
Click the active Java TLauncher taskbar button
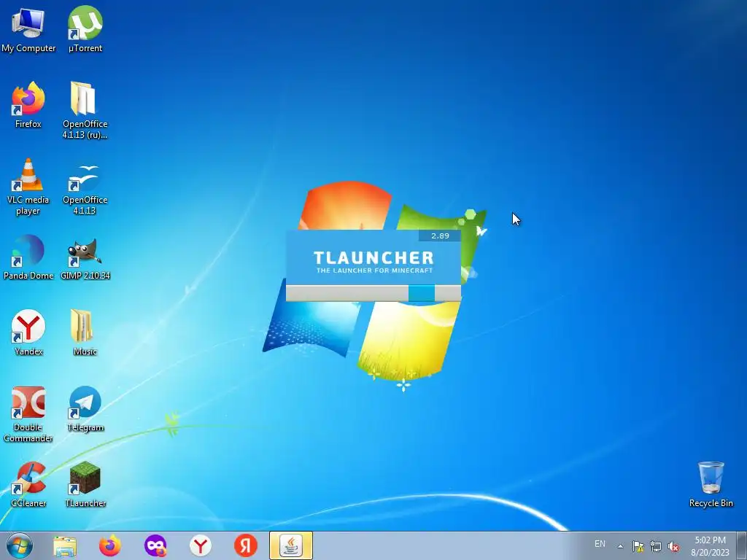point(291,545)
